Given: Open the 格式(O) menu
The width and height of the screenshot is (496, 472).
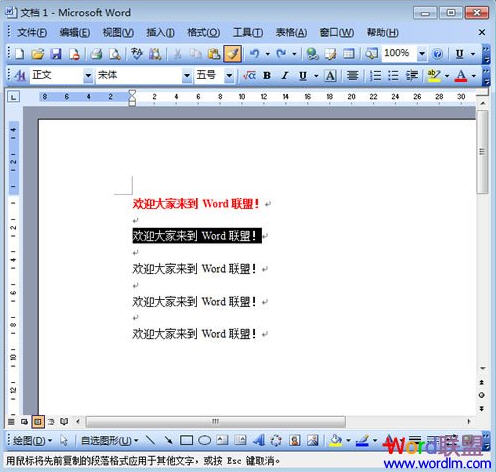Looking at the screenshot, I should [x=204, y=32].
